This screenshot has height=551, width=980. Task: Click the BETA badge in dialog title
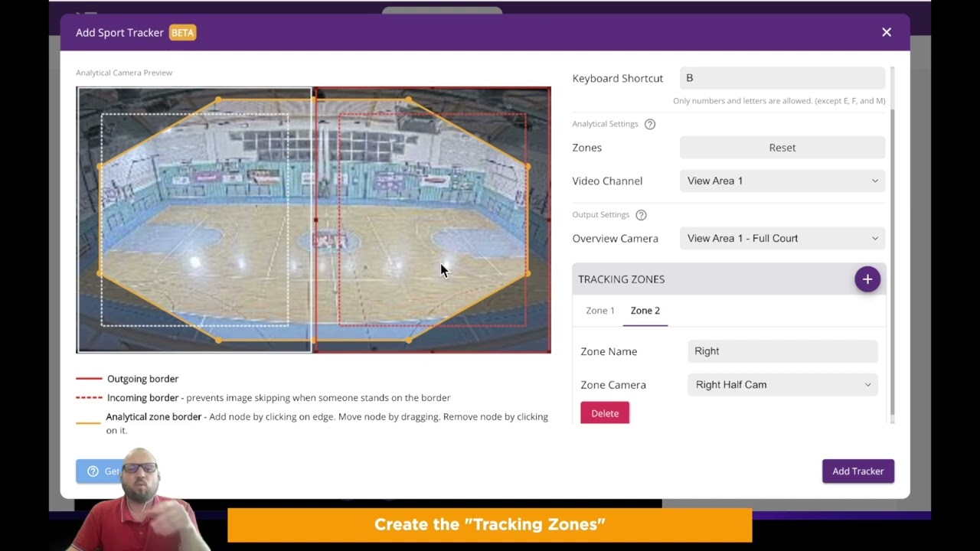click(182, 33)
